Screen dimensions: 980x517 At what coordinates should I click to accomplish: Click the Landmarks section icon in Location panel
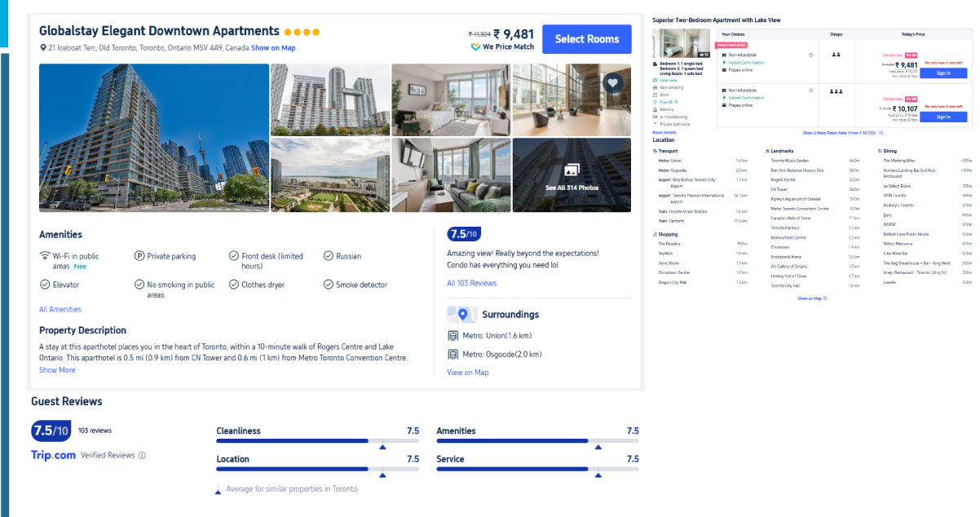[x=768, y=151]
